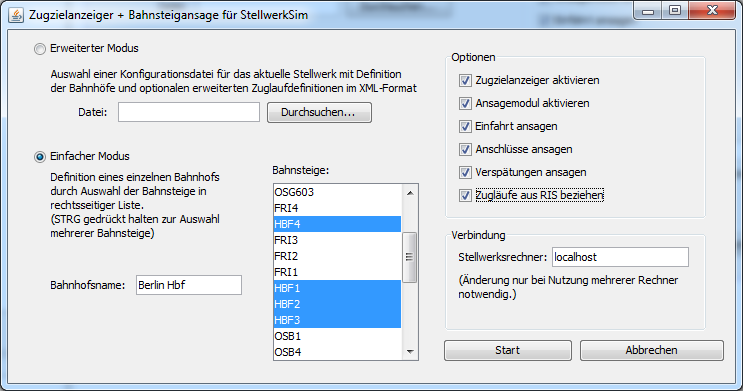Toggle Zugläufe aus RIS beziehen checkbox
743x391 pixels.
pos(465,195)
